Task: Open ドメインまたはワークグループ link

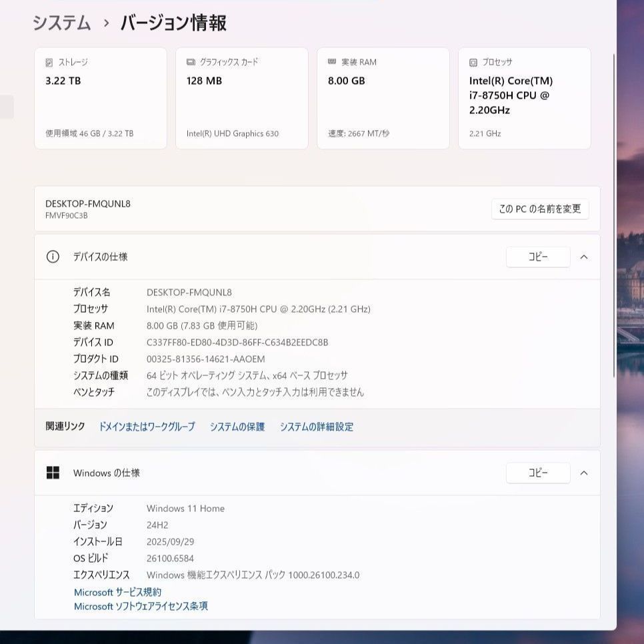Action: pyautogui.click(x=147, y=427)
